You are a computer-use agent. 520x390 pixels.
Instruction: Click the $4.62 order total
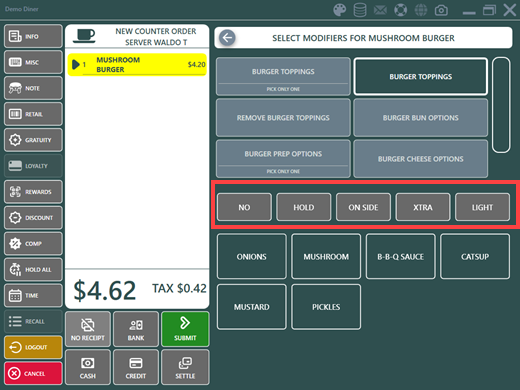105,290
